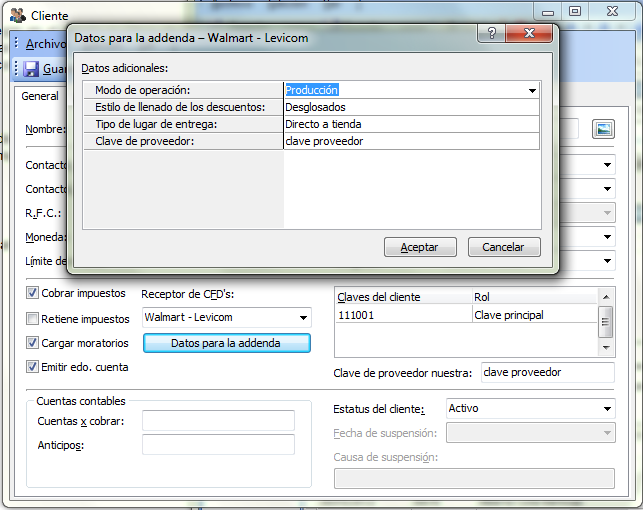Switch to the General tab
This screenshot has width=643, height=510.
coord(40,96)
